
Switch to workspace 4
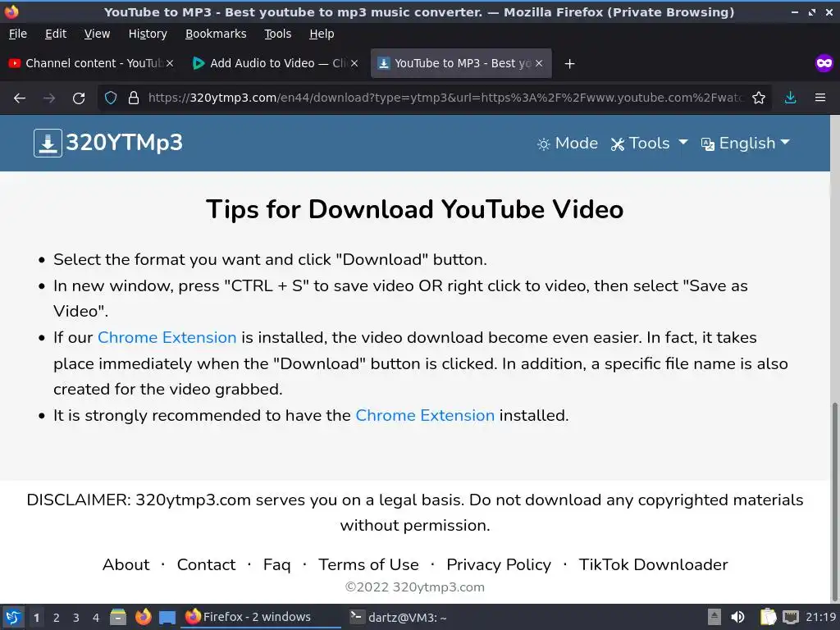pos(95,618)
